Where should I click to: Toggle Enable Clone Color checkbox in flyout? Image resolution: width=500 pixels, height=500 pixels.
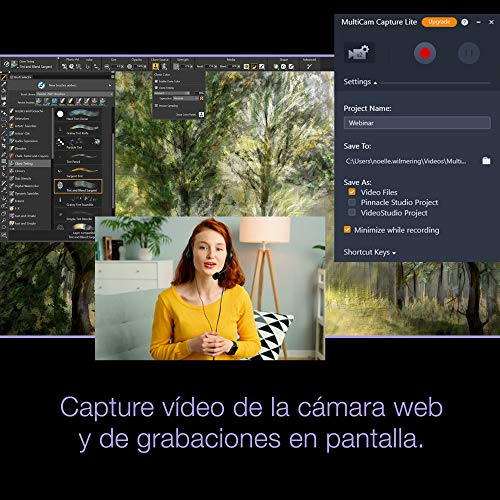[156, 81]
